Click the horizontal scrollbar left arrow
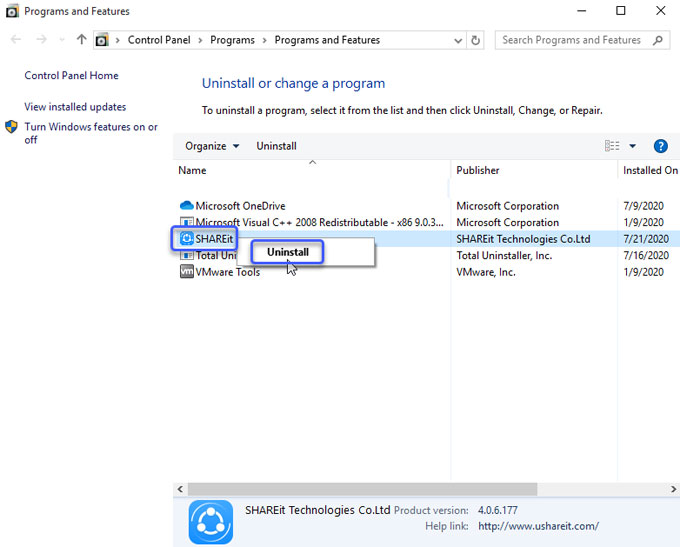Viewport: 680px width, 547px height. 180,489
